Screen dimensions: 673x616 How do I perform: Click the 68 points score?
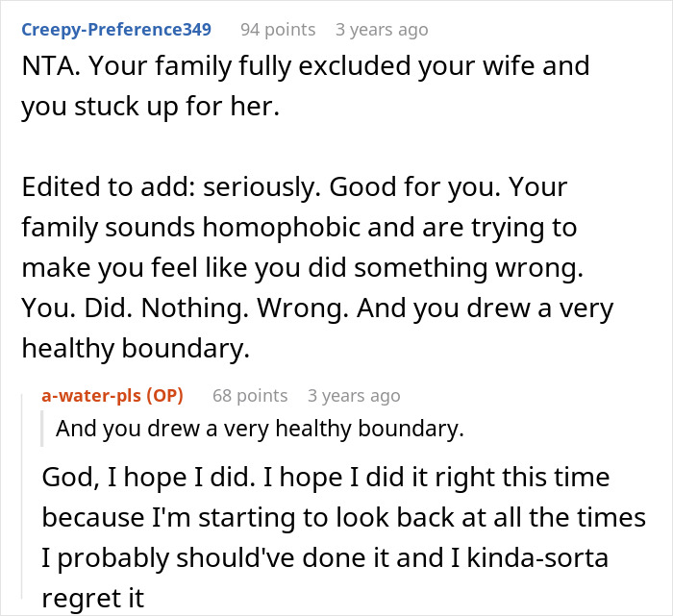click(x=250, y=395)
